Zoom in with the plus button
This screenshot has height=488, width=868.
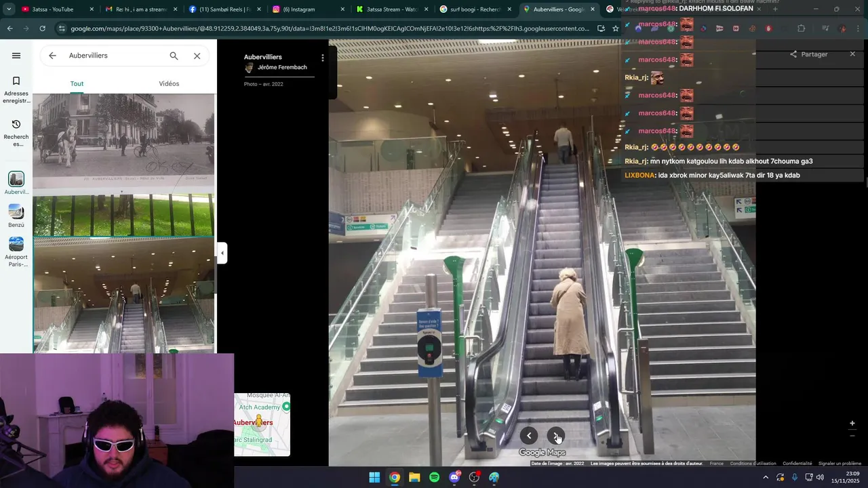tap(852, 423)
